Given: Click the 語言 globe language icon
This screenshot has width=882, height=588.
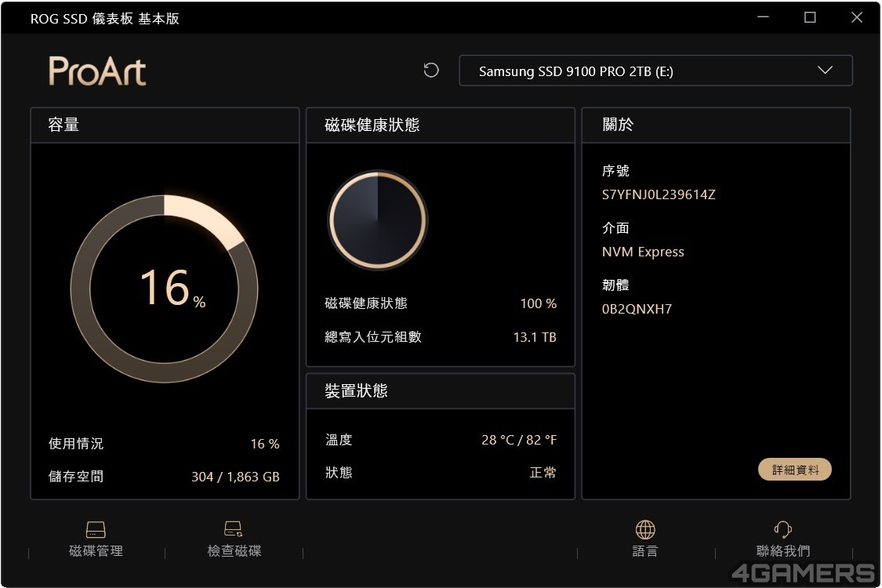Looking at the screenshot, I should pyautogui.click(x=645, y=529).
